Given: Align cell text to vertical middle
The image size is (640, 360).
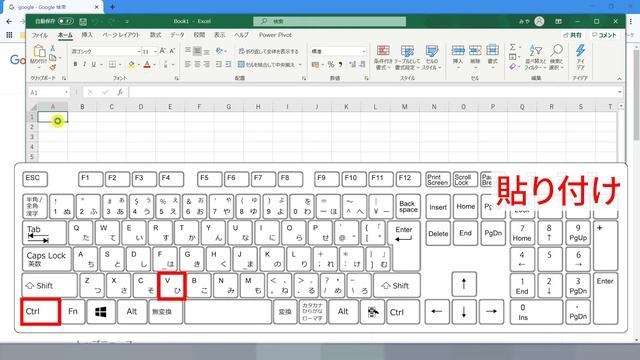Looking at the screenshot, I should point(197,51).
